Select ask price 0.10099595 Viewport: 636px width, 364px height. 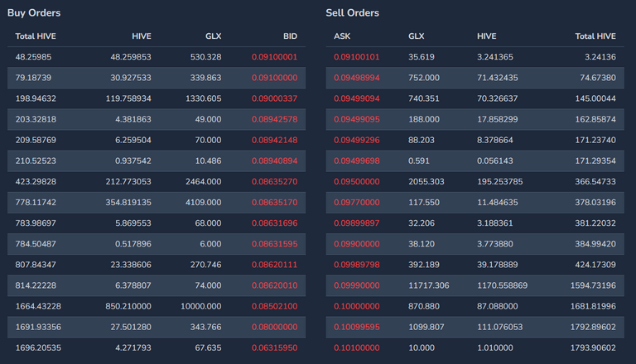tap(357, 327)
